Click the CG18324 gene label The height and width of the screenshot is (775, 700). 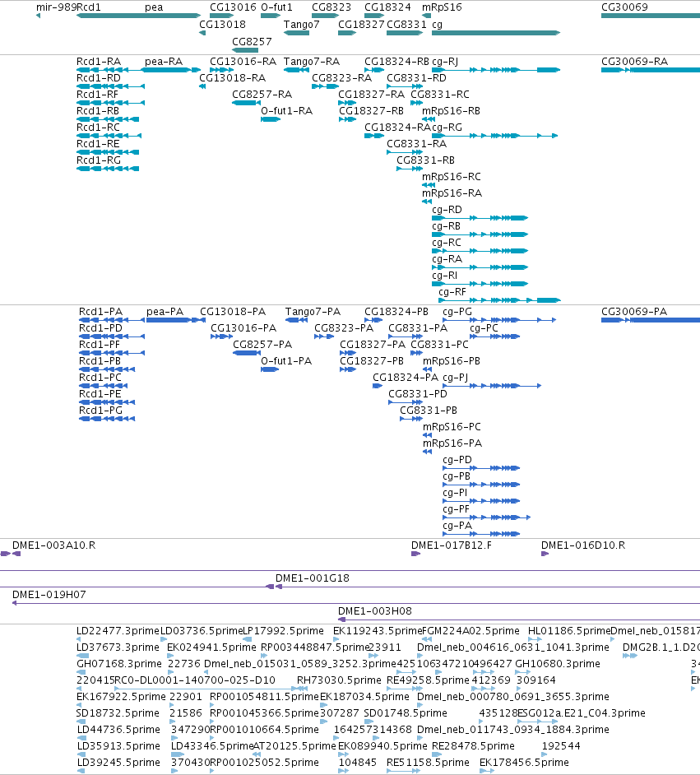[x=387, y=7]
